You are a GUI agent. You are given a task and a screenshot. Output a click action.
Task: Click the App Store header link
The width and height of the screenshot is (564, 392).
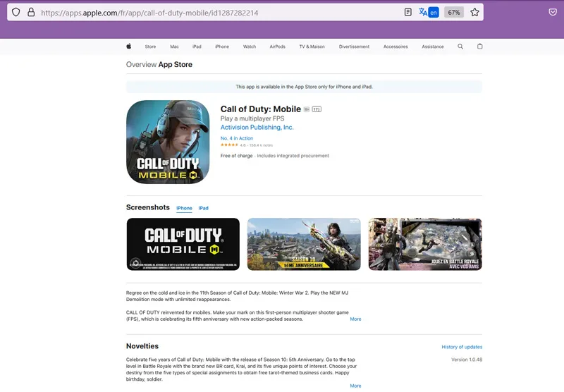coord(175,64)
